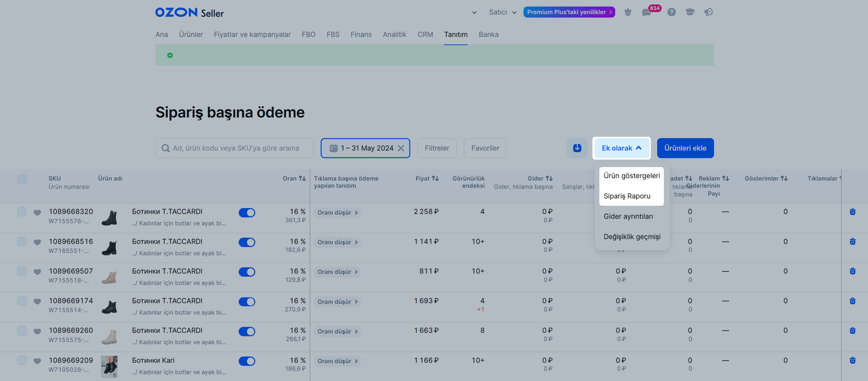
Task: Open Oranı düşür for SKU 1089669174
Action: 337,302
